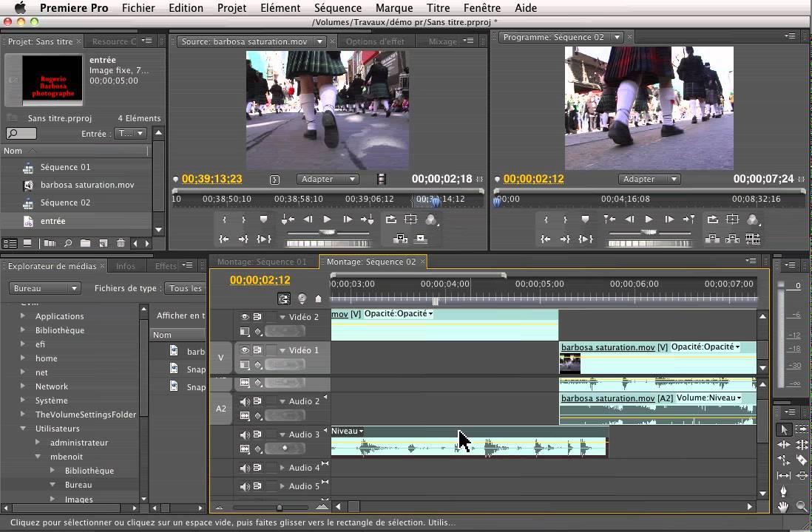
Task: Hide Vidéo 1 track with eye icon
Action: coord(245,350)
